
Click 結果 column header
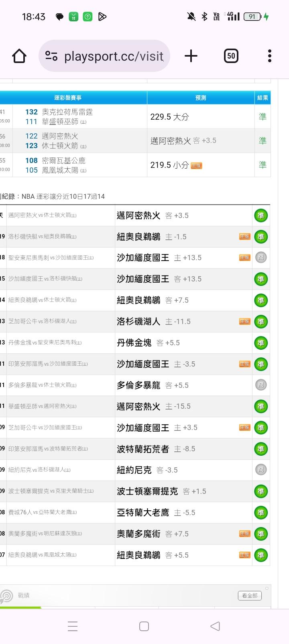[263, 98]
